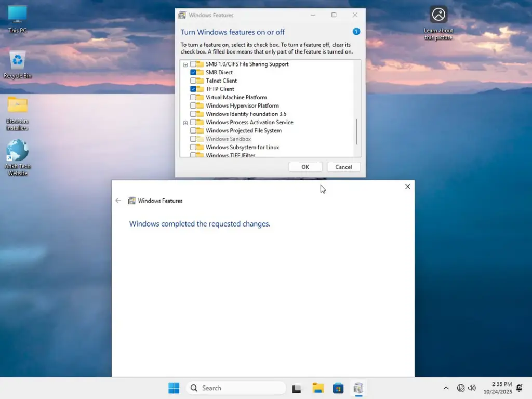Open the Recycle Bin desktop icon
The image size is (532, 399).
tap(18, 60)
